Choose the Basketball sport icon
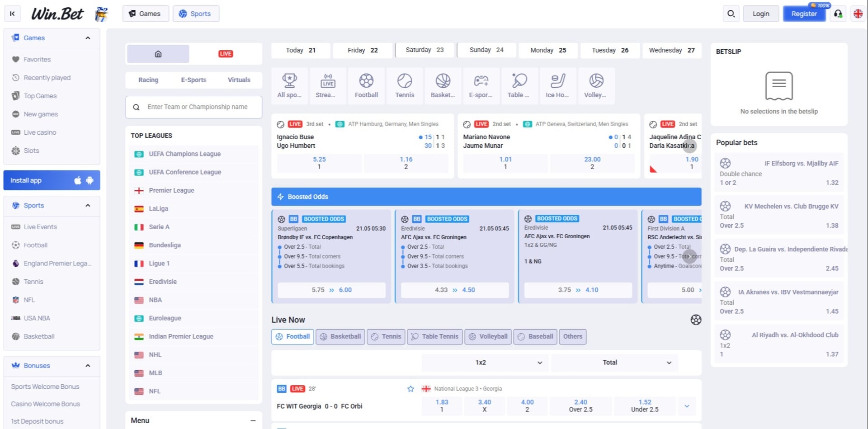The image size is (868, 429). point(443,86)
